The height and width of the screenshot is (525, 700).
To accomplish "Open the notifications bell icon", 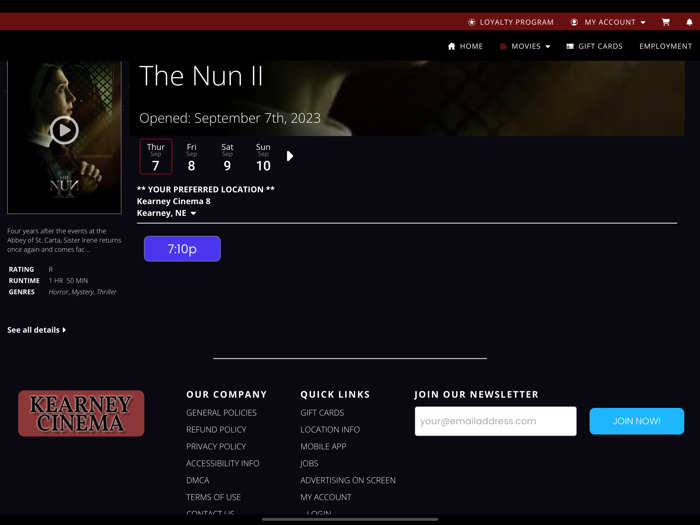I will click(x=689, y=22).
